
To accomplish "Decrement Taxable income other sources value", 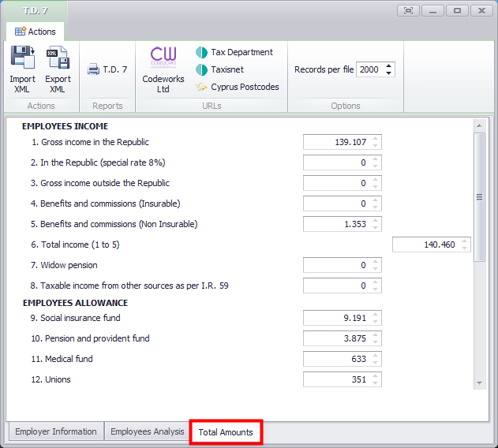I will point(376,289).
